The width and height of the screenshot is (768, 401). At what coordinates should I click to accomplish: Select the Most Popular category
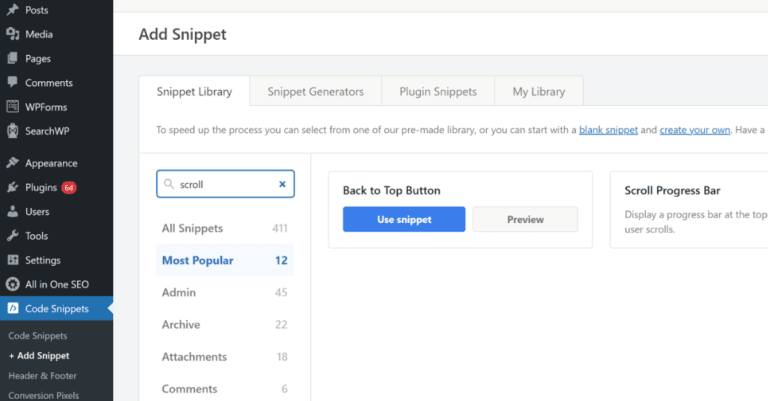[x=225, y=260]
